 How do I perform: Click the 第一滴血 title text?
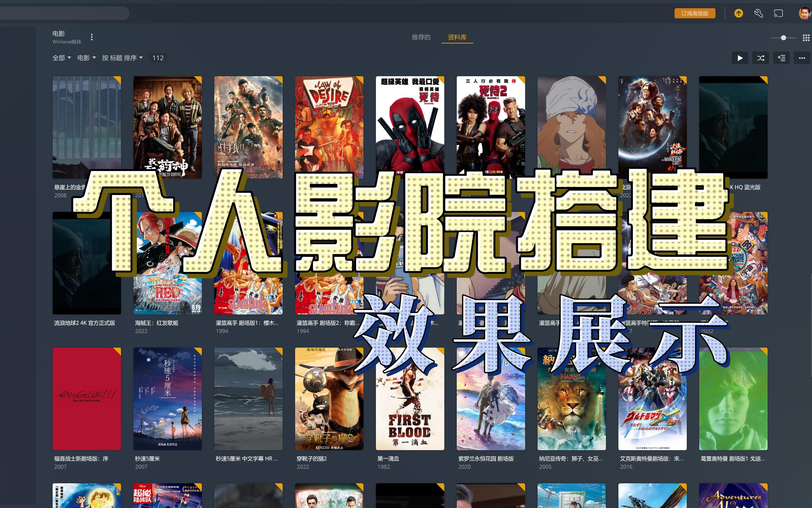[388, 459]
